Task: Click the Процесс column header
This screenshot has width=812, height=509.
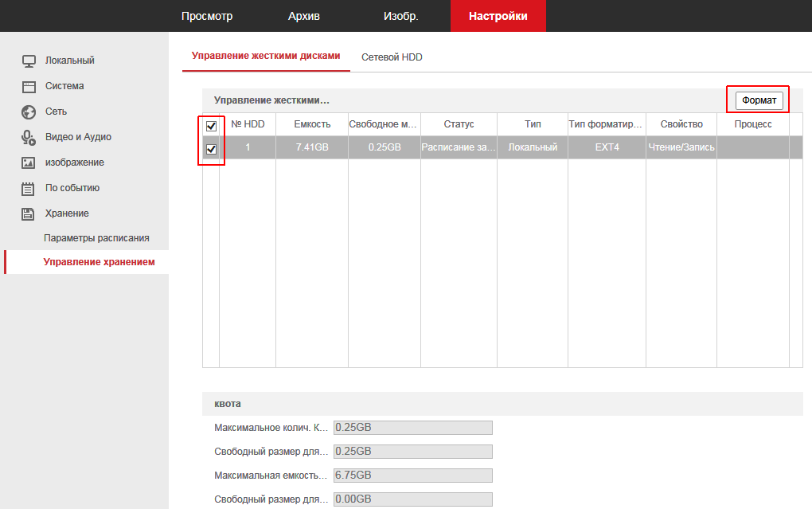Action: point(753,124)
